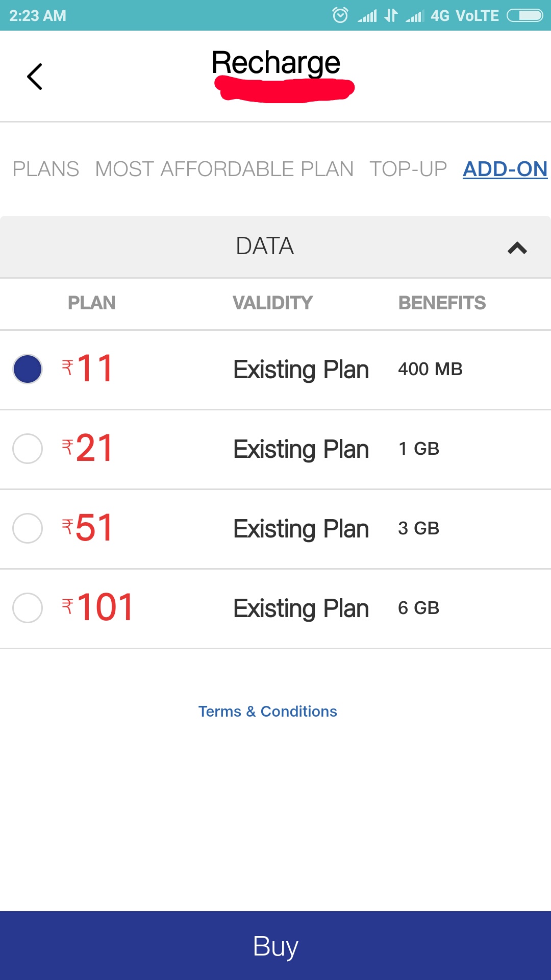Switch to the TOP-UP tab
The height and width of the screenshot is (980, 551).
[408, 169]
